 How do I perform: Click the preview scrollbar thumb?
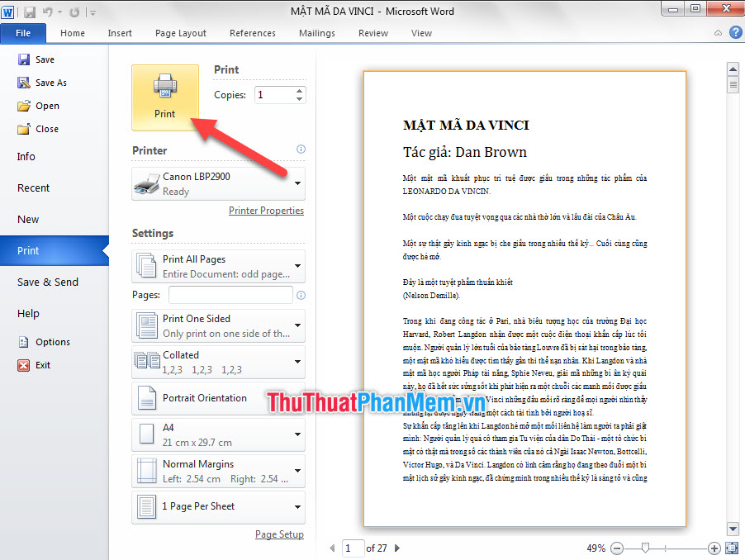pyautogui.click(x=733, y=84)
